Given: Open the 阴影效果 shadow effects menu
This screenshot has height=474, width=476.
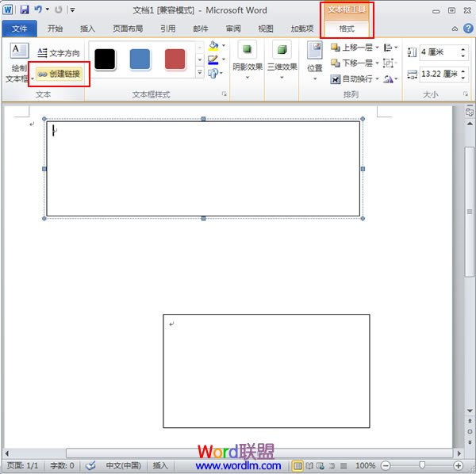Looking at the screenshot, I should tap(248, 61).
